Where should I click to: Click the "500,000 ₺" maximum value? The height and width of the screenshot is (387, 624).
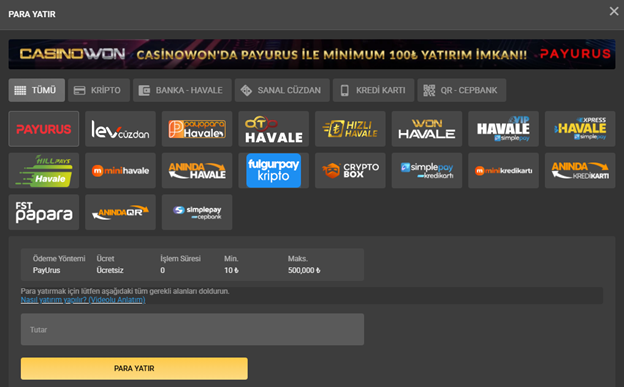coord(304,270)
